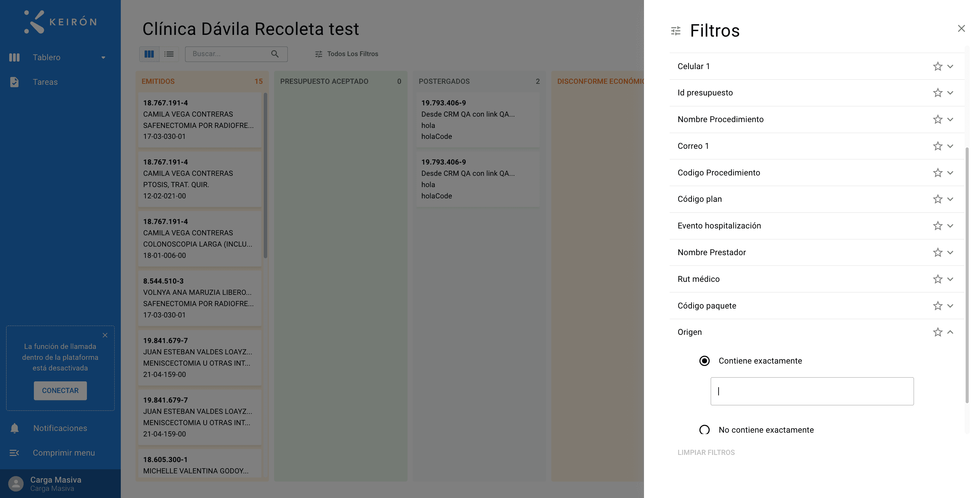Click the CONECTAR button

(x=60, y=390)
